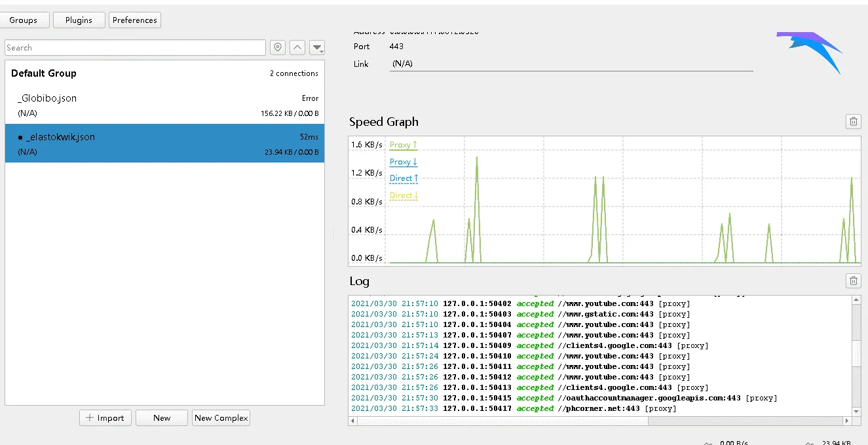Viewport: 868px width, 445px height.
Task: Click the 127.0.0.1:50409 log line
Action: click(529, 346)
